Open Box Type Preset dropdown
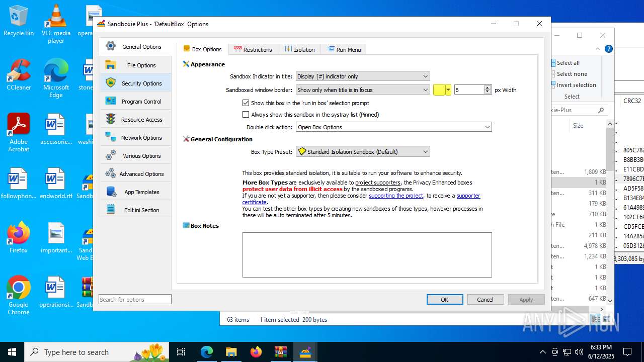 click(363, 151)
